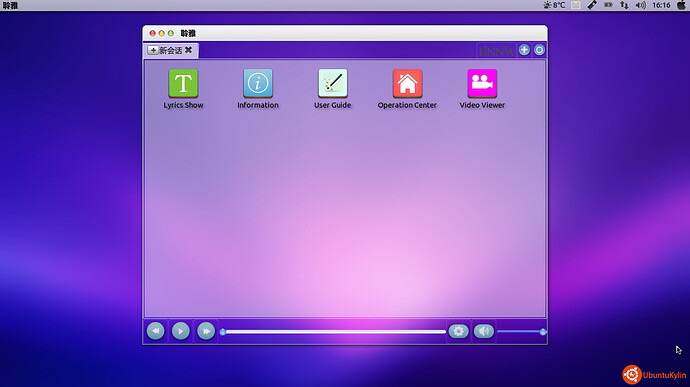Add a new session with round plus button
Viewport: 690px width, 387px height.
tap(524, 50)
